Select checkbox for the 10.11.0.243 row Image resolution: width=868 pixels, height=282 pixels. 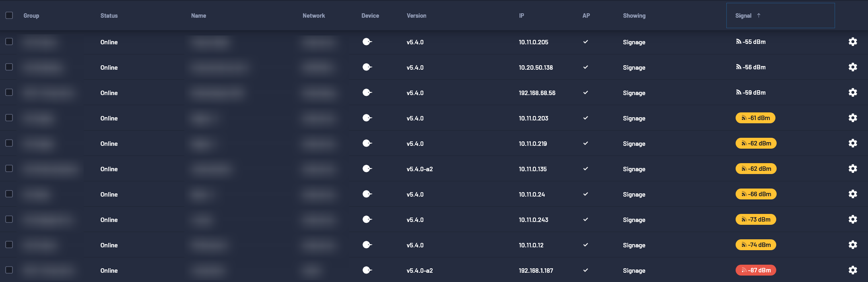[9, 220]
